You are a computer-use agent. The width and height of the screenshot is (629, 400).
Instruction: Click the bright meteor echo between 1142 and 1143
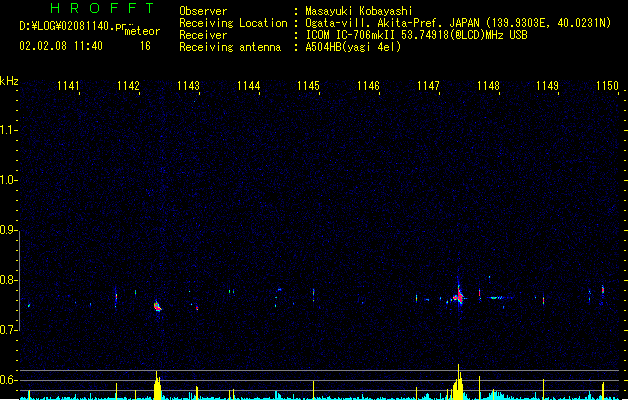tap(157, 306)
